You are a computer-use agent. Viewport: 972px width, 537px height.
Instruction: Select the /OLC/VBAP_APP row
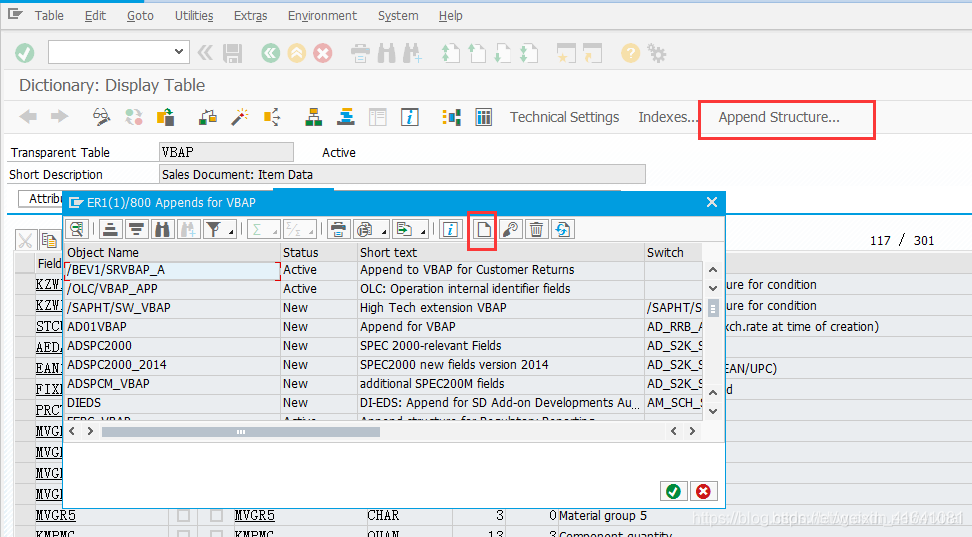pos(384,289)
